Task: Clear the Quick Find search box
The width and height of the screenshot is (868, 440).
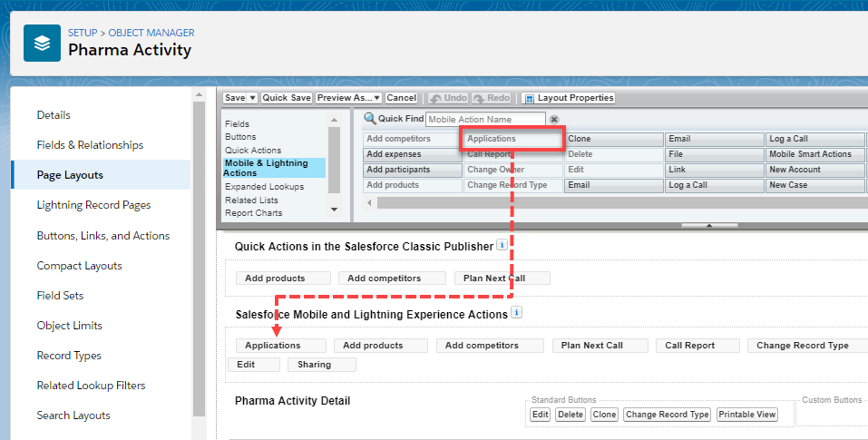Action: coord(554,120)
